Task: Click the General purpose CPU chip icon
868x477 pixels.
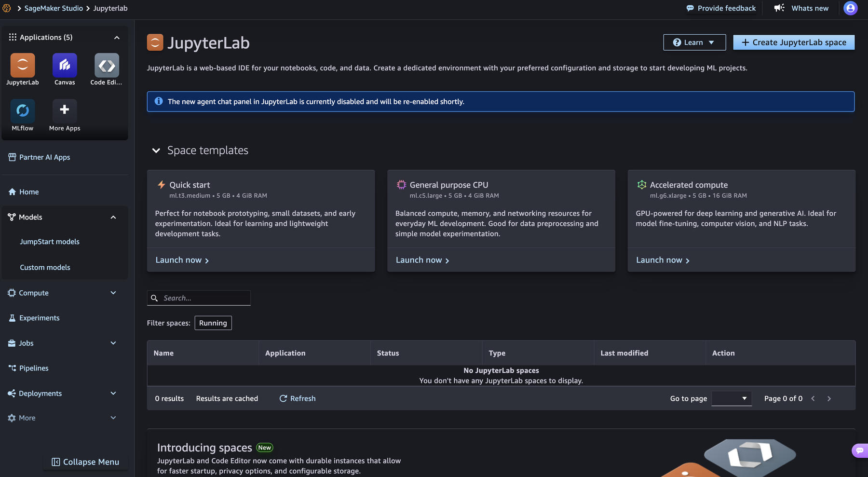Action: coord(401,184)
